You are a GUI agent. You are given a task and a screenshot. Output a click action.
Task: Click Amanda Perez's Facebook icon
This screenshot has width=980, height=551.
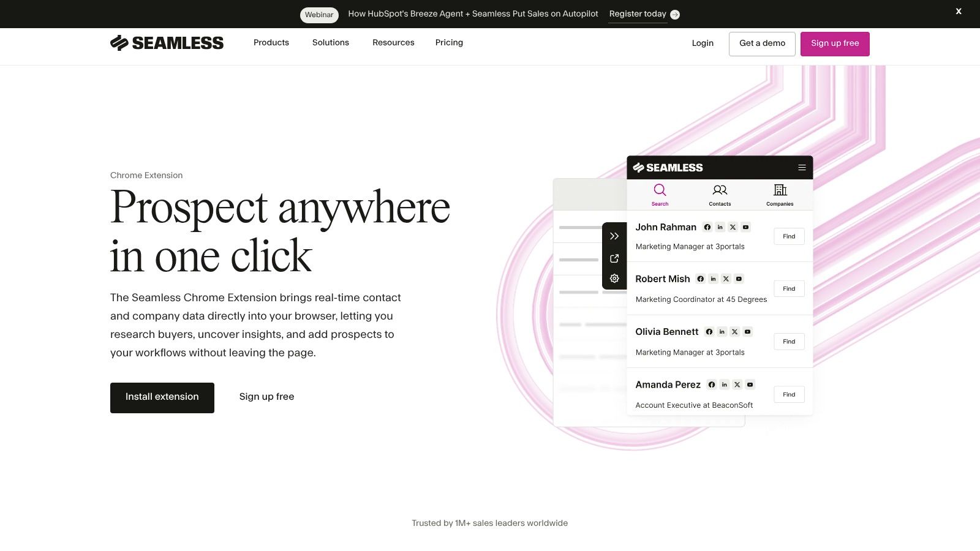click(712, 384)
